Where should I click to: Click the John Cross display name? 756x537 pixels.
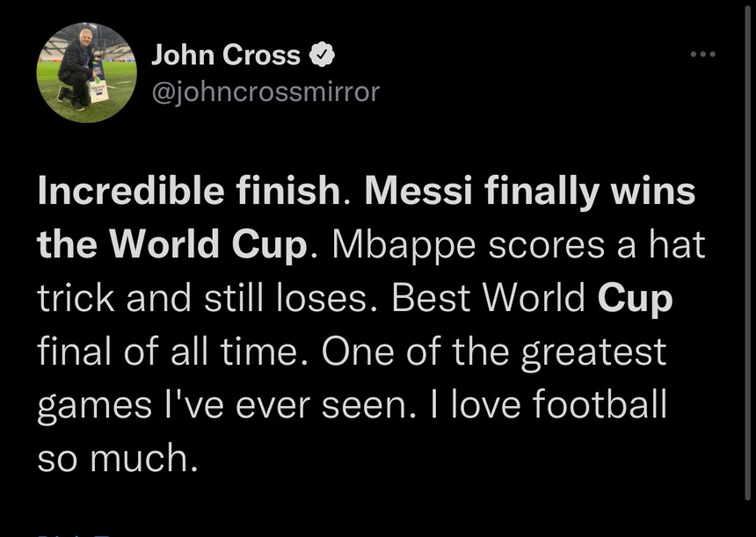coord(226,55)
